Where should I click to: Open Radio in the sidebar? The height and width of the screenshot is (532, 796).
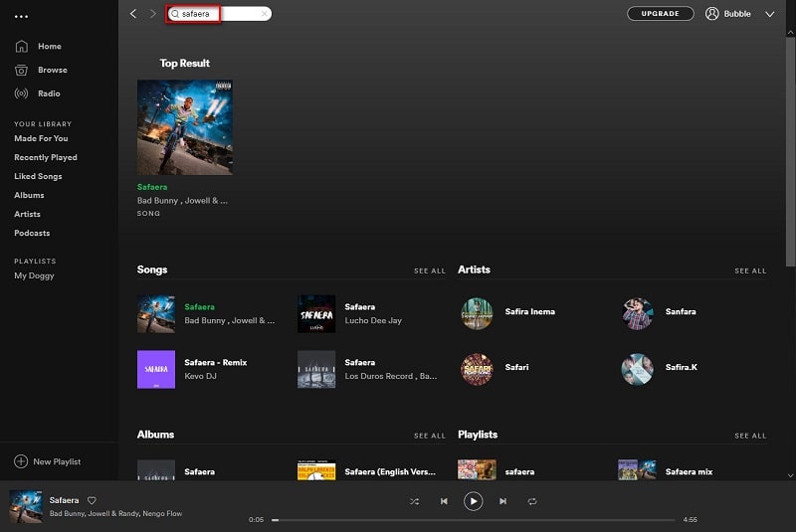49,93
